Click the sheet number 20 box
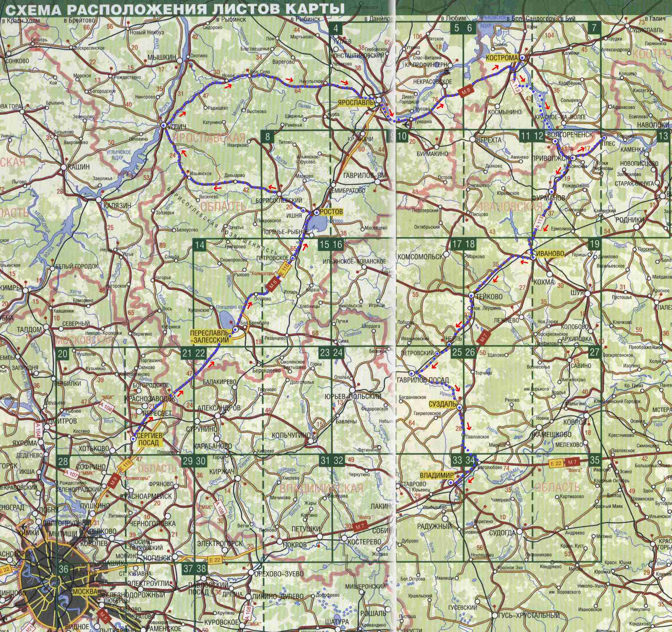This screenshot has height=632, width=672. pos(63,354)
